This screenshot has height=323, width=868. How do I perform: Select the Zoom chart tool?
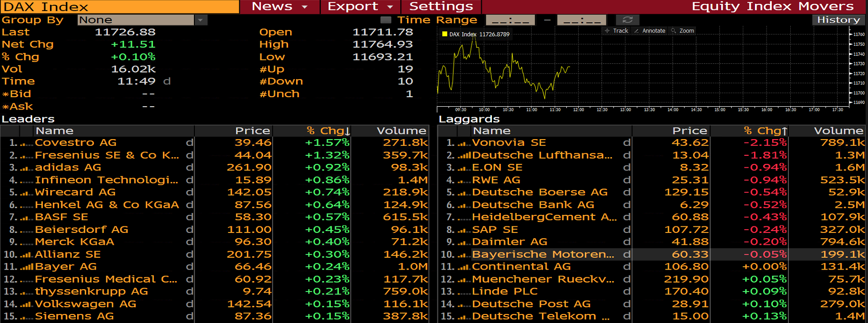click(x=683, y=30)
